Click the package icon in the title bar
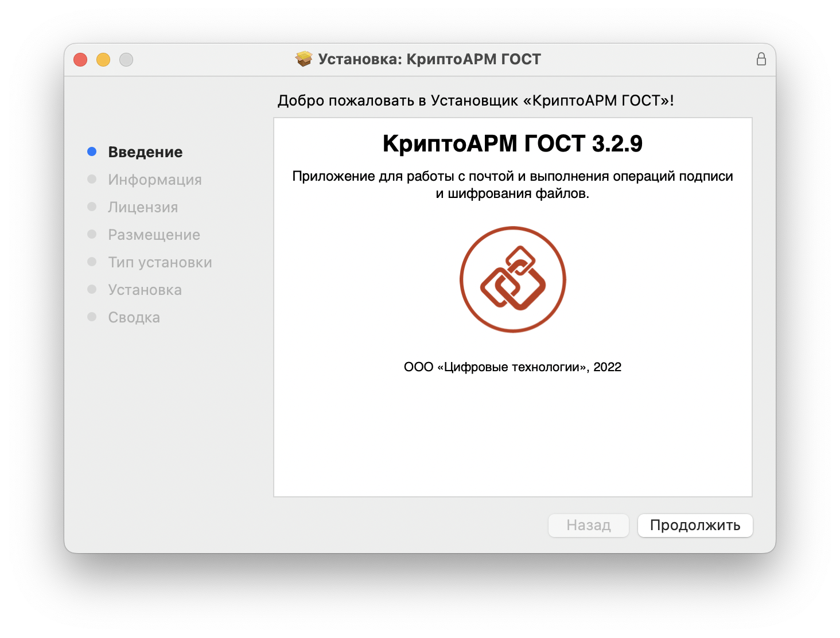840x638 pixels. click(x=304, y=59)
